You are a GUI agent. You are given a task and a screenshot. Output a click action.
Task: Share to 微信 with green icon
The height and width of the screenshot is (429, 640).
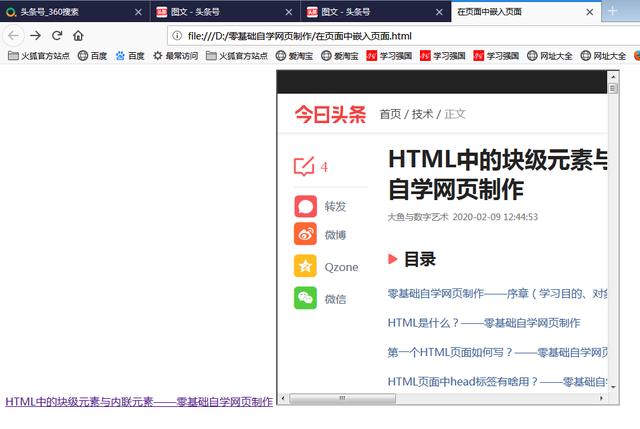tap(305, 298)
